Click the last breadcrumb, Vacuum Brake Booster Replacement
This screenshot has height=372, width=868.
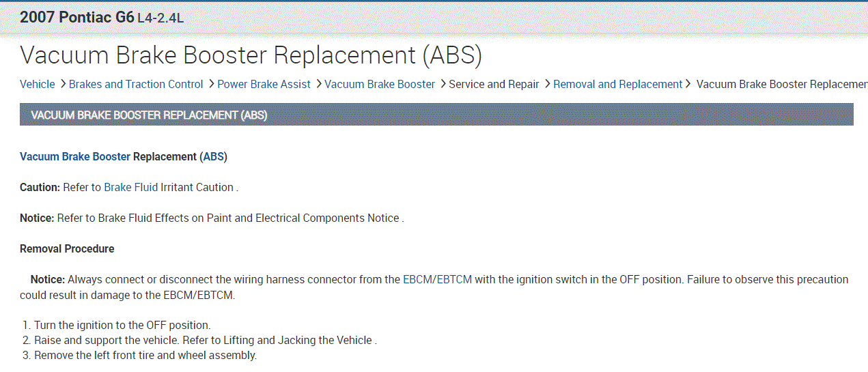781,85
